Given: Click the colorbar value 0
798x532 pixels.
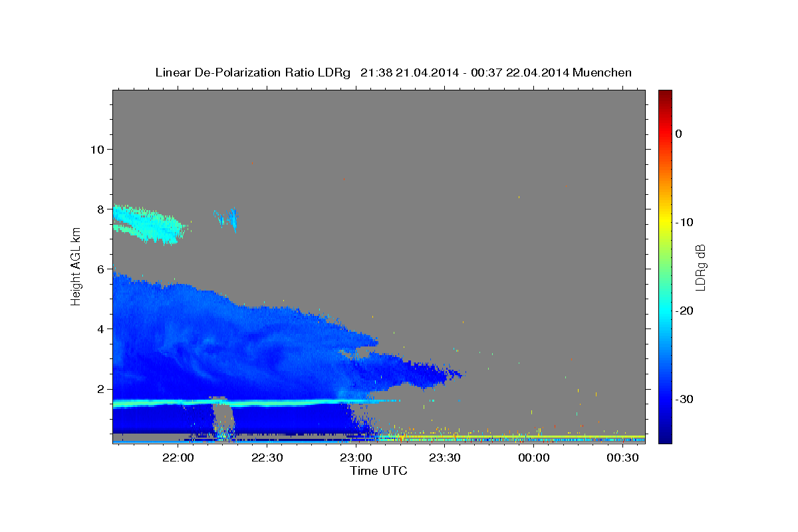Looking at the screenshot, I should [678, 134].
